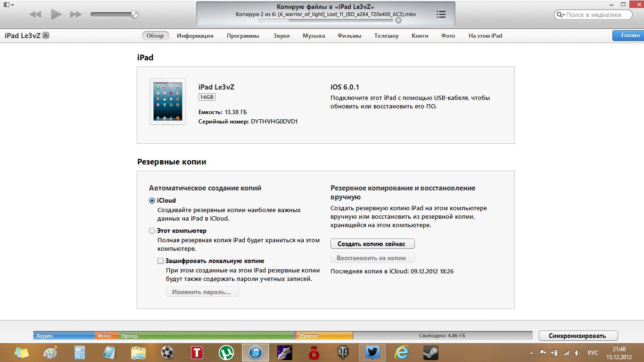The image size is (644, 362).
Task: Click the serial number DYTHVHG0DVD1
Action: [x=274, y=122]
